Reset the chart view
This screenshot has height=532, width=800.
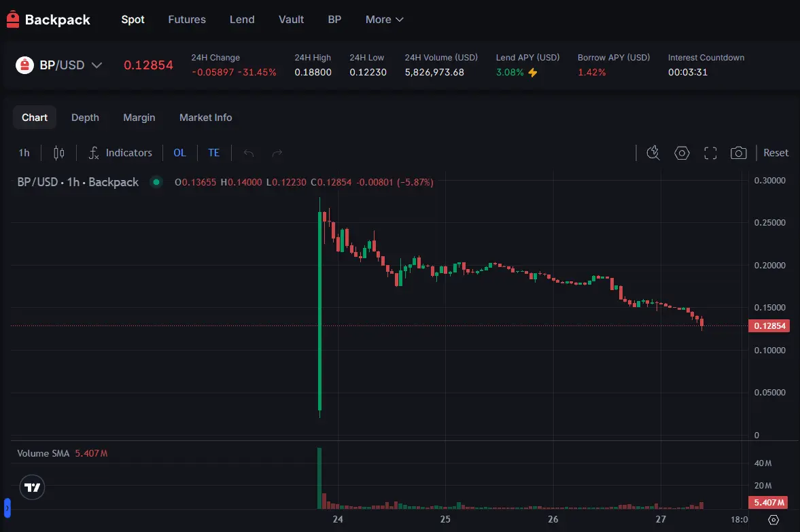click(776, 152)
